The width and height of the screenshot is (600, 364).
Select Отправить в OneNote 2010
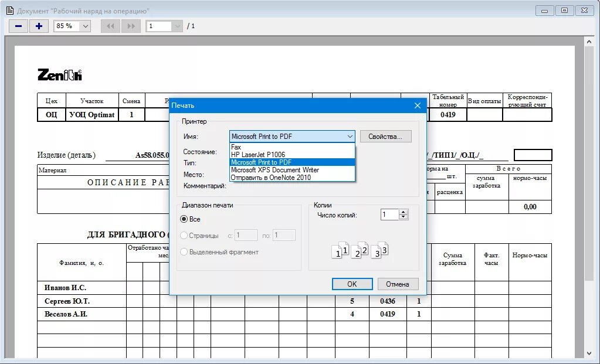(x=292, y=178)
